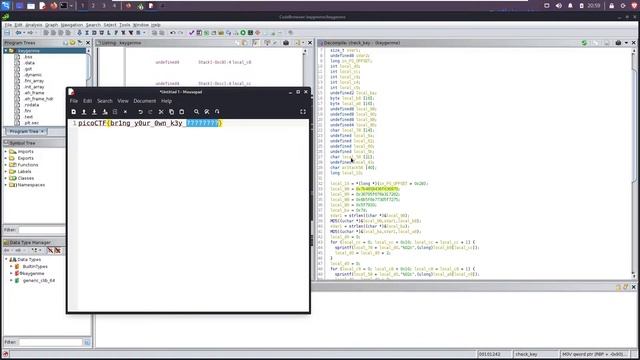Click the Program Tree tab
The width and height of the screenshot is (640, 360).
coord(26,131)
